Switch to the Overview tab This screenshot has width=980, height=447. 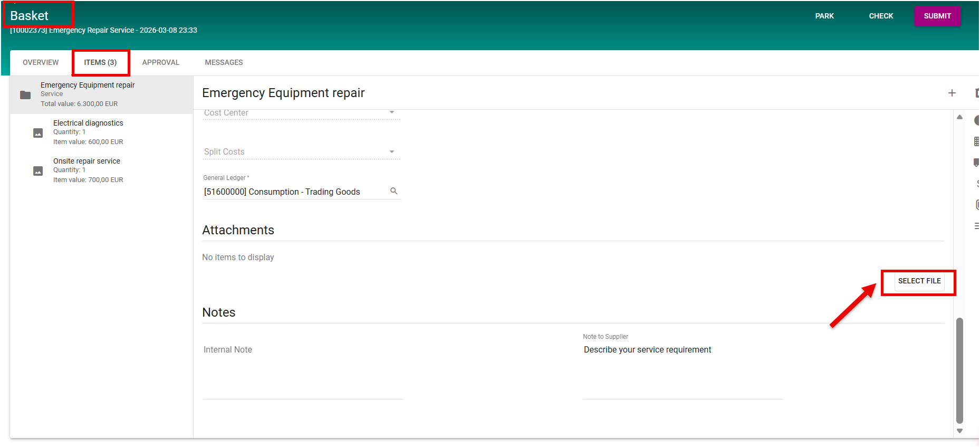(41, 62)
